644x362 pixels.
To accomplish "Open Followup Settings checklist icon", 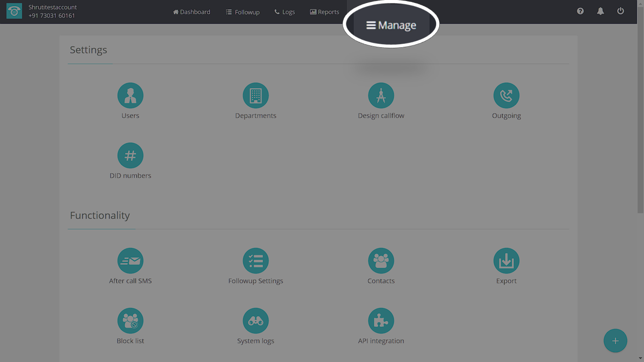I will (x=256, y=261).
